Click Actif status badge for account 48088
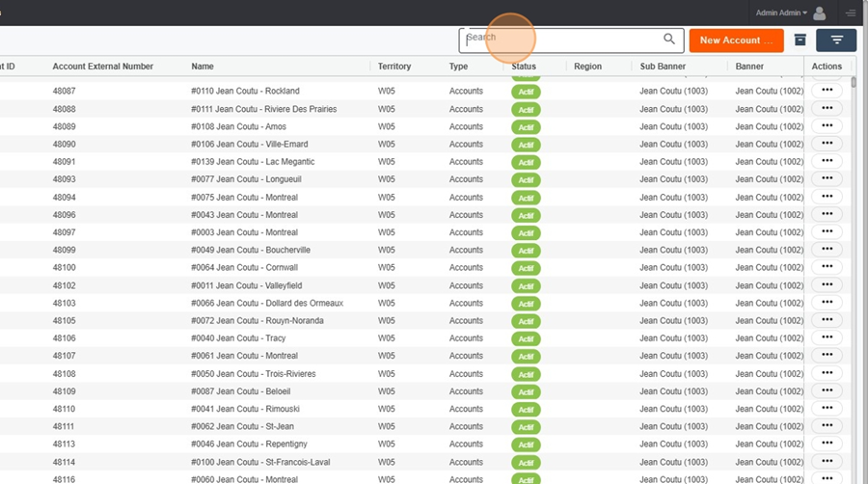868x484 pixels. (x=526, y=110)
